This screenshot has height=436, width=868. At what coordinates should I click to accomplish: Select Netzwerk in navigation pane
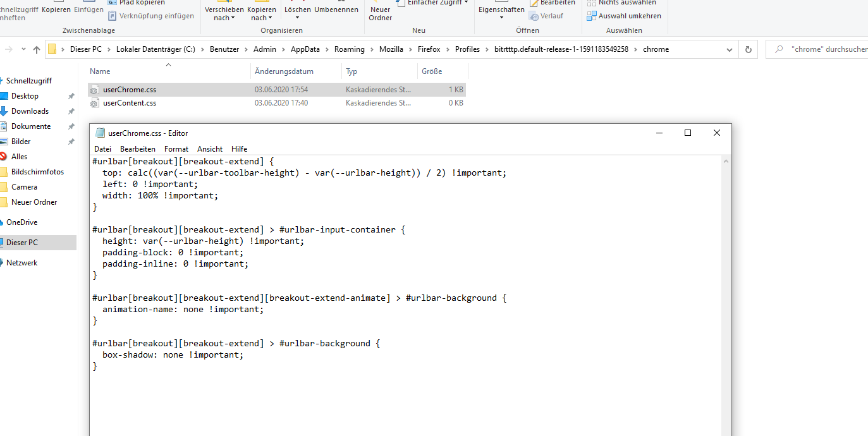click(21, 263)
